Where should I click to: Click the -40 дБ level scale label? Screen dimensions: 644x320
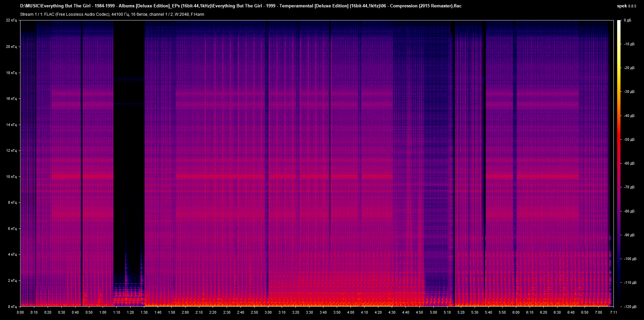click(x=629, y=116)
